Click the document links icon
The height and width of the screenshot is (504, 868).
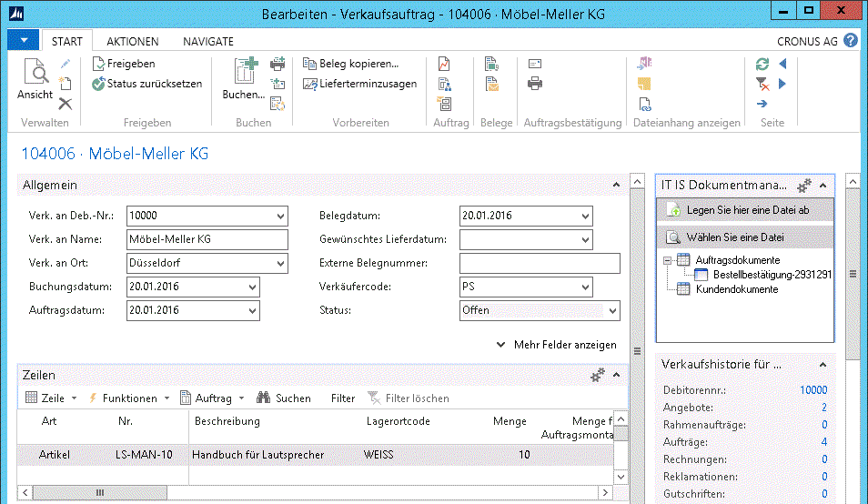click(x=644, y=104)
